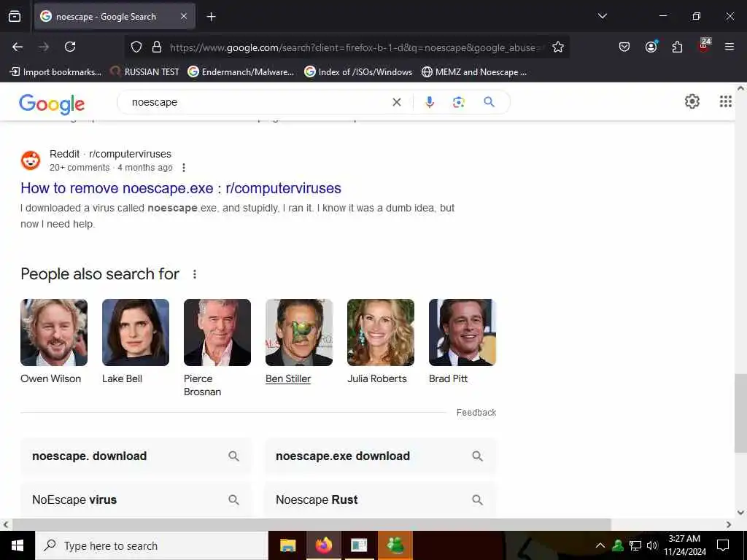Viewport: 747px width, 560px height.
Task: Open Google apps grid
Action: (725, 101)
